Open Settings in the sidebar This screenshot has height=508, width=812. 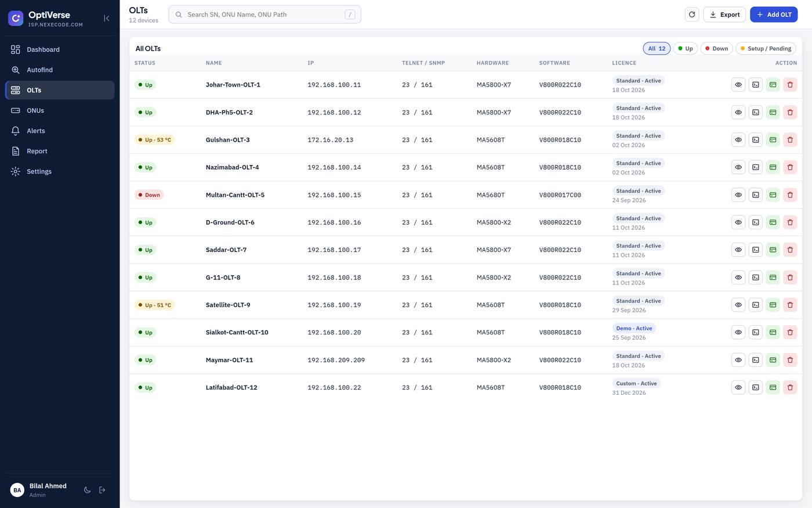[60, 171]
